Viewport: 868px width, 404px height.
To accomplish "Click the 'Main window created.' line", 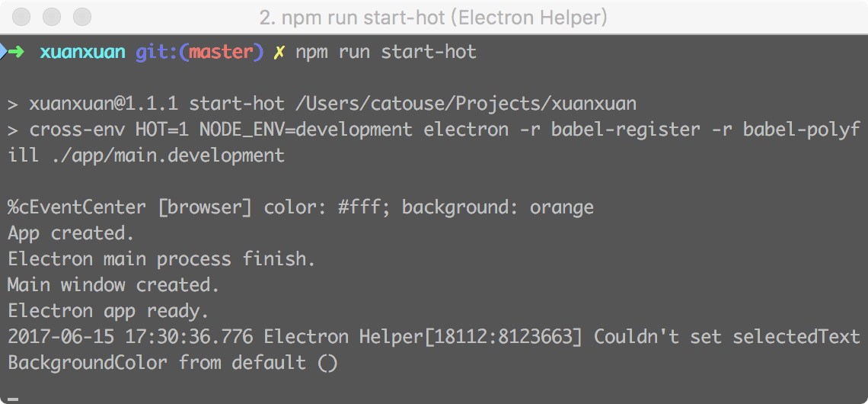I will click(114, 285).
